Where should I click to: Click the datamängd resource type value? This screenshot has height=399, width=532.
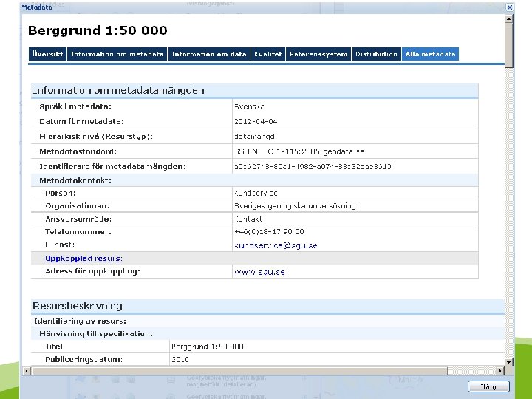254,137
